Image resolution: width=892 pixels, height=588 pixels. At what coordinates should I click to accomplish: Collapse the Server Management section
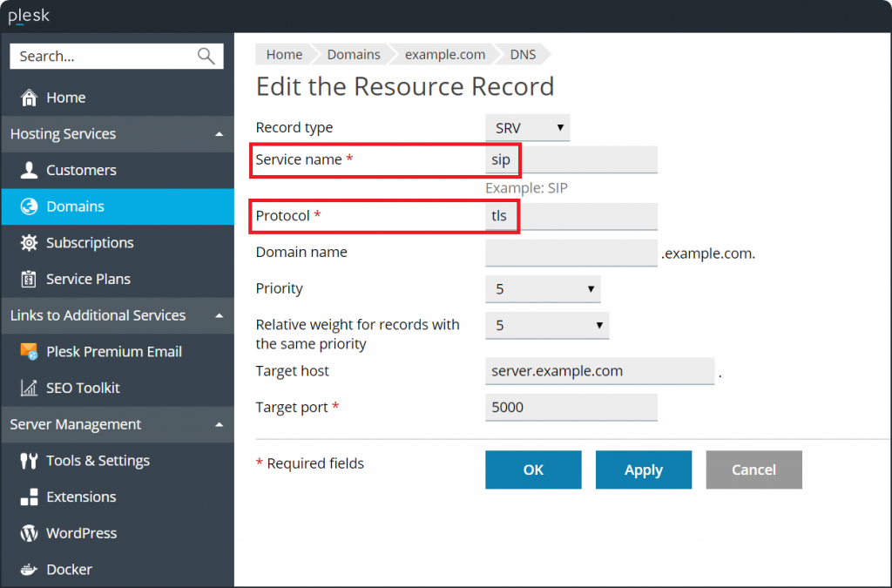coord(219,425)
